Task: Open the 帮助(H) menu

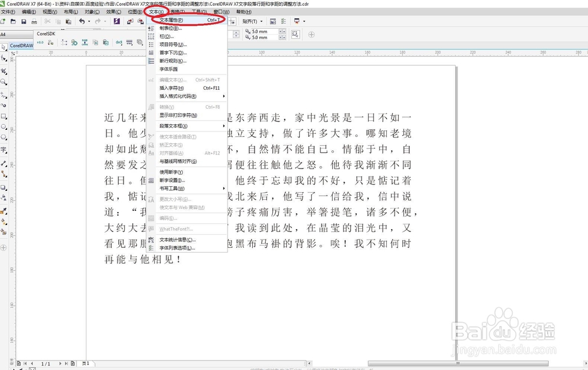Action: click(243, 12)
